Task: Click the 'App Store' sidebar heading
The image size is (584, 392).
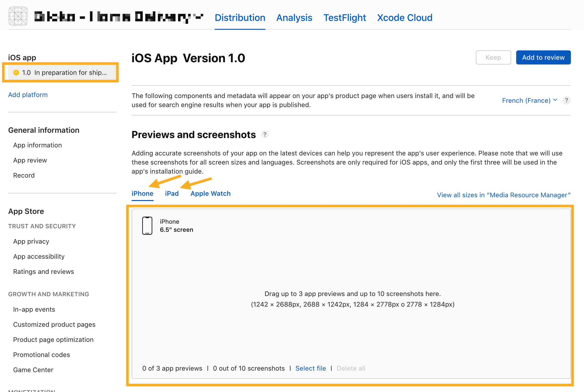Action: coord(26,211)
